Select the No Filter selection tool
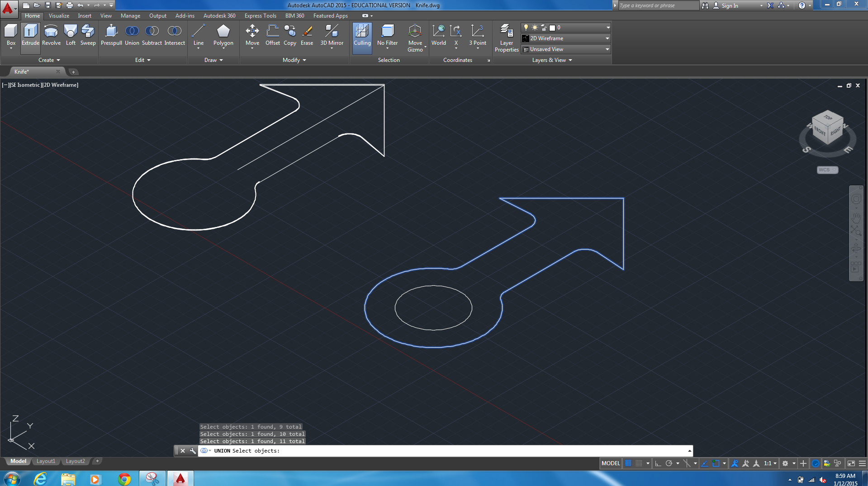 [x=388, y=35]
